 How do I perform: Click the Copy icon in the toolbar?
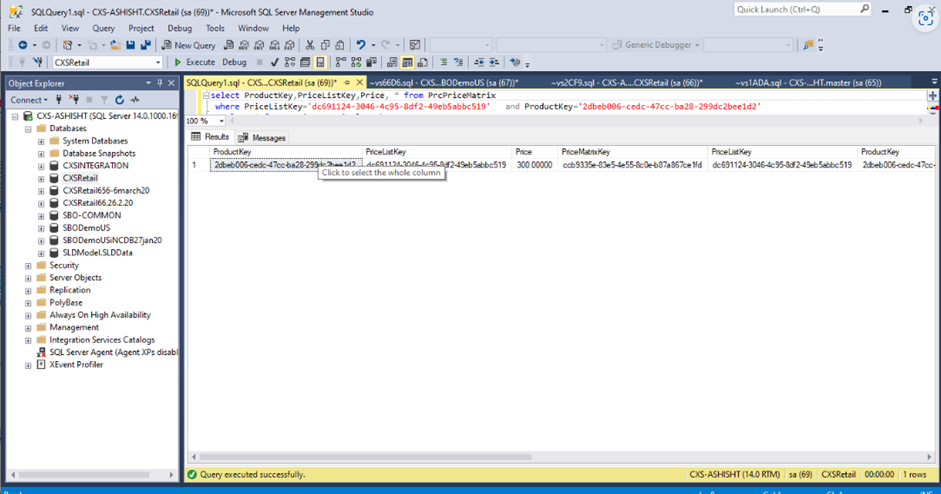click(x=325, y=45)
